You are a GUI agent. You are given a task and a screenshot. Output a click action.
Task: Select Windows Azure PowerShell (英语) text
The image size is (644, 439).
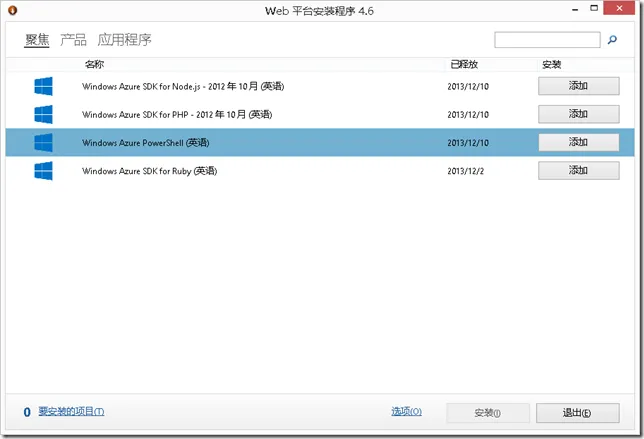[146, 143]
